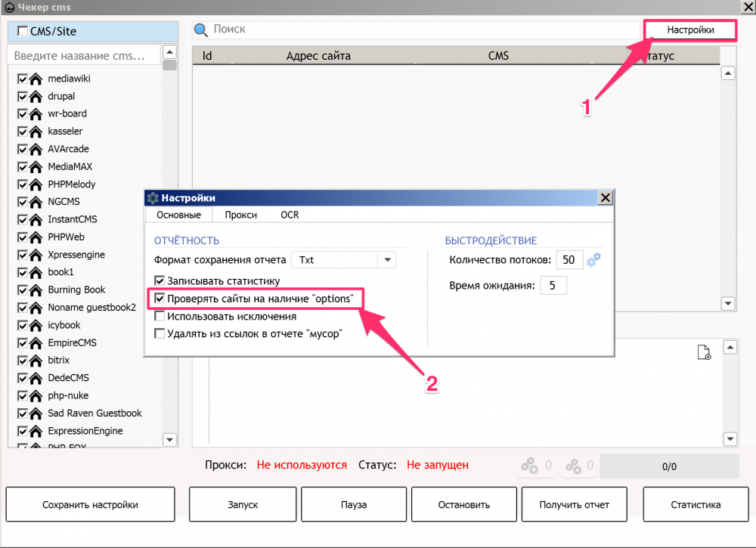The width and height of the screenshot is (756, 548).
Task: Click the house icon beside kasseler
Action: (36, 132)
